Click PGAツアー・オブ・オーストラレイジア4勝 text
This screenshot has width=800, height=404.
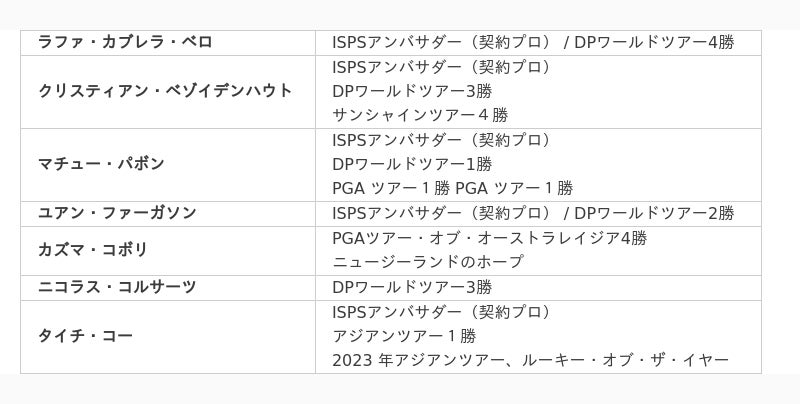489,238
